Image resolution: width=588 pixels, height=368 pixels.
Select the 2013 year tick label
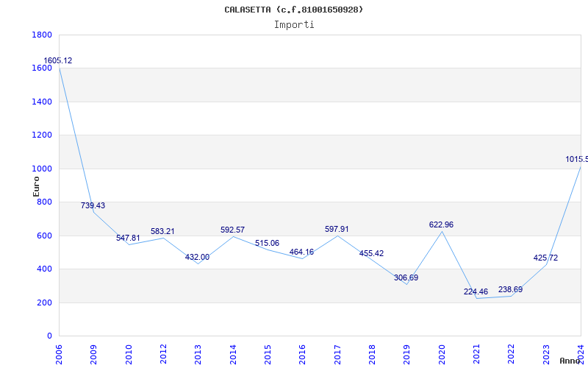pyautogui.click(x=198, y=352)
